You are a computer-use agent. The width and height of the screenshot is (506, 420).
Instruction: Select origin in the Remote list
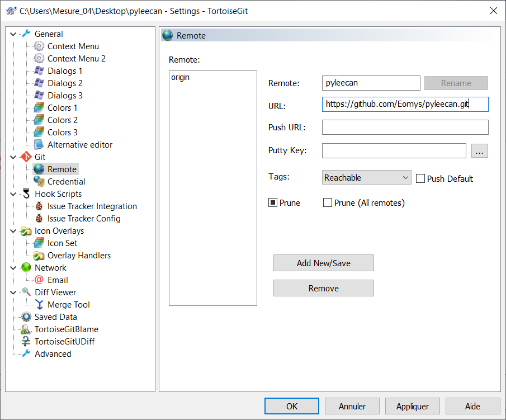pyautogui.click(x=181, y=78)
